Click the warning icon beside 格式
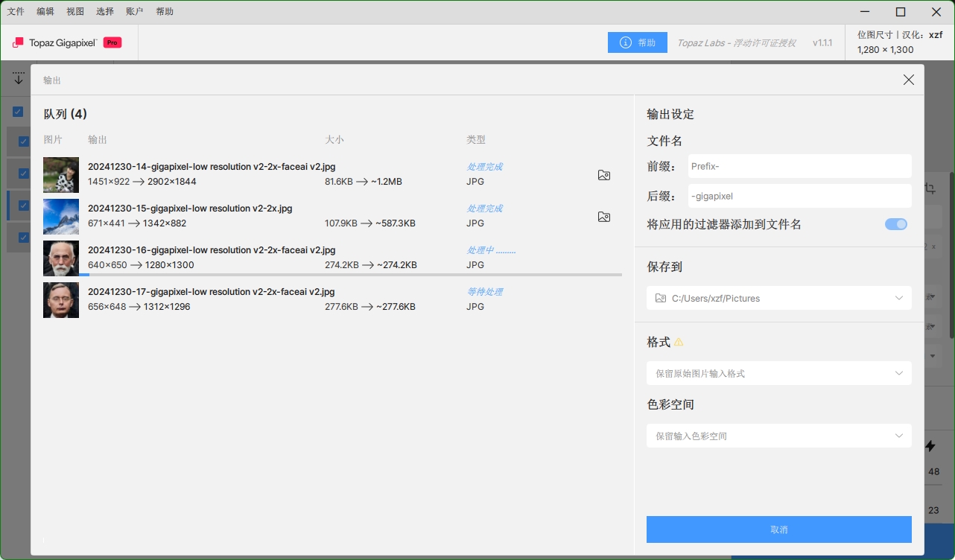 click(x=679, y=343)
